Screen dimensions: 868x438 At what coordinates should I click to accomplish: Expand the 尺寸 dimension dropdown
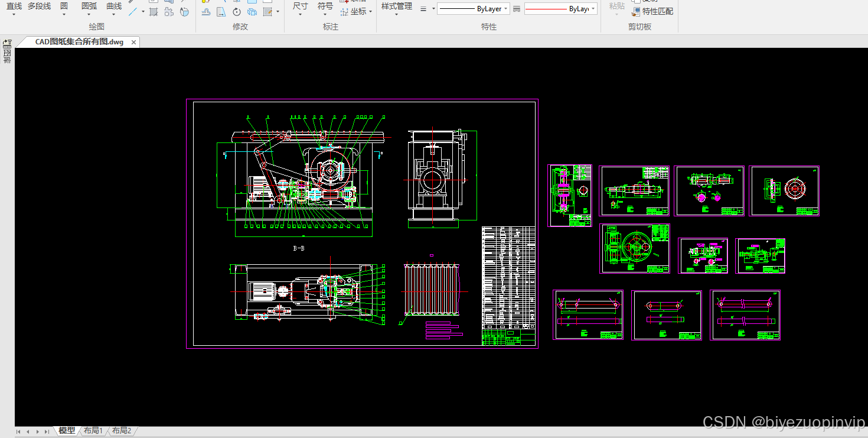[x=300, y=14]
